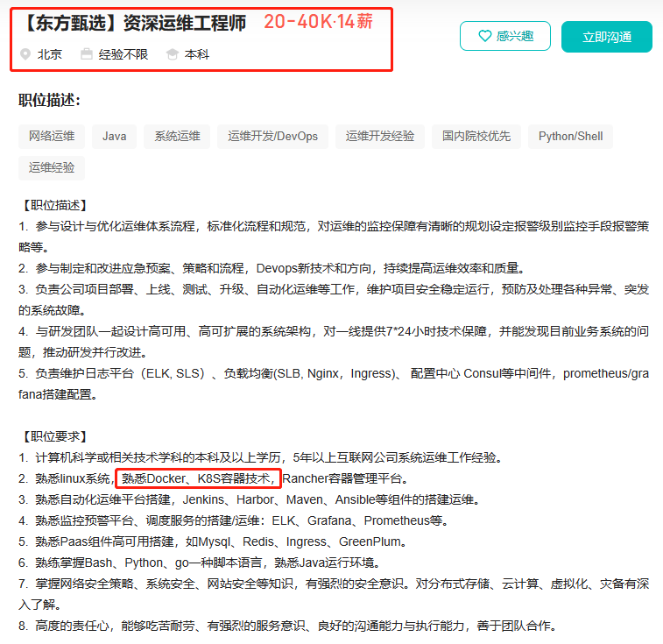This screenshot has width=663, height=644.
Task: Click the text Rancher容器管理平台
Action: click(x=345, y=478)
